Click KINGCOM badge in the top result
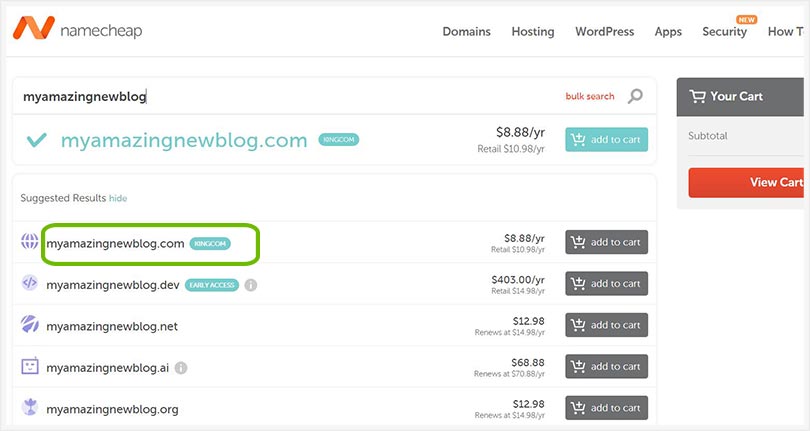 click(x=338, y=140)
